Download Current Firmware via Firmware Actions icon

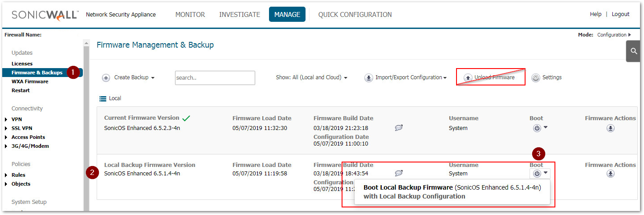pyautogui.click(x=611, y=128)
